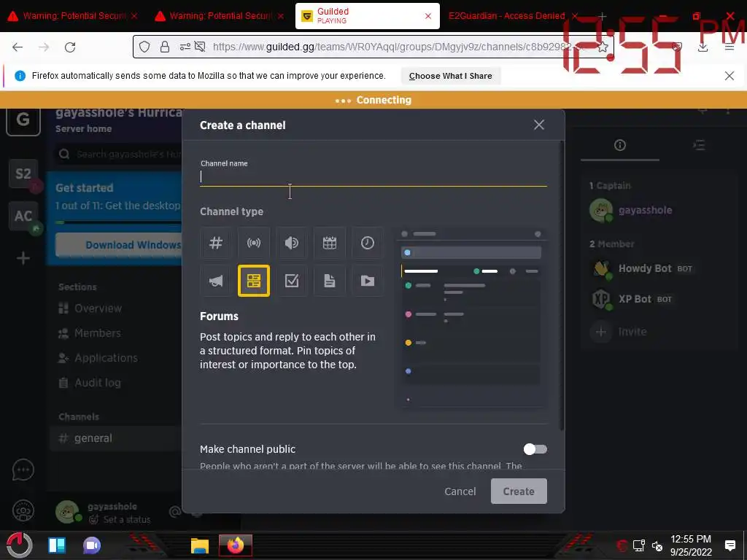Toggle Make channel public switch
Screen dimensions: 747x560
535,449
